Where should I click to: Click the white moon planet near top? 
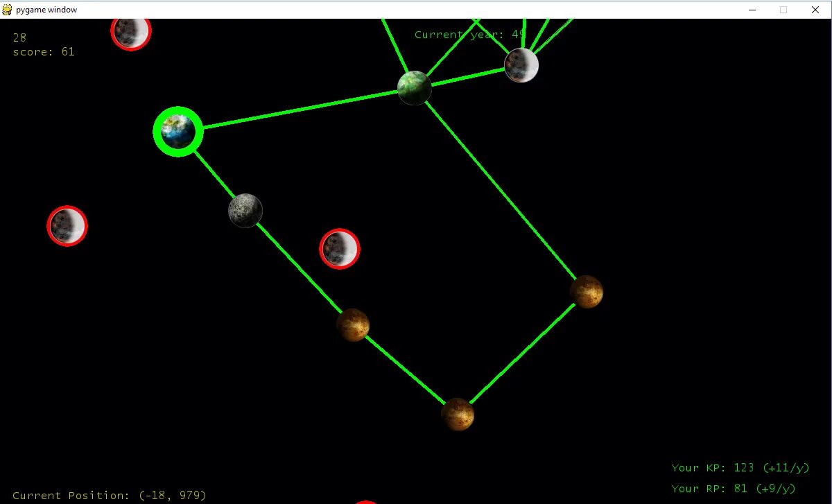[521, 65]
